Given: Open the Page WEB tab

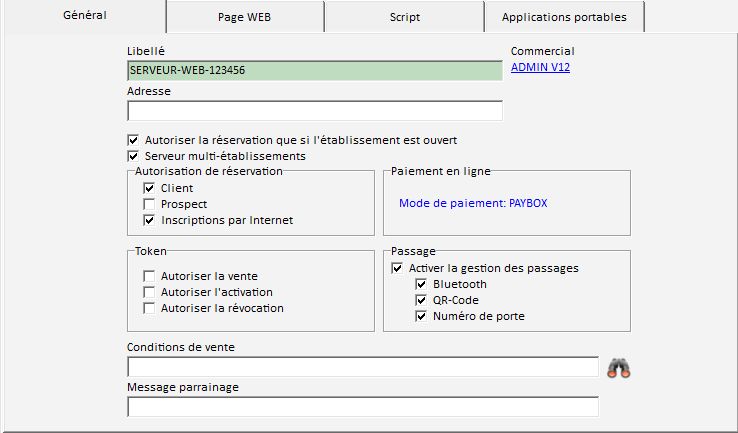Looking at the screenshot, I should pos(244,17).
